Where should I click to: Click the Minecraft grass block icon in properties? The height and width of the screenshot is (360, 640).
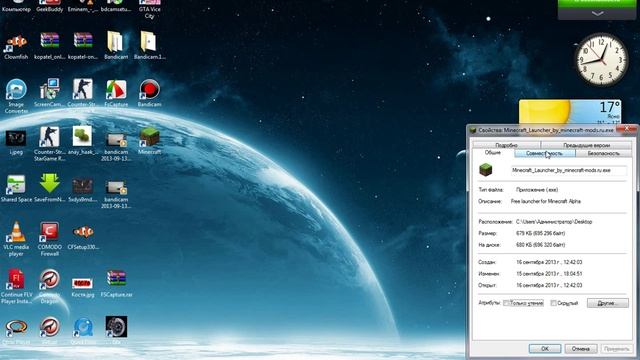tap(486, 170)
